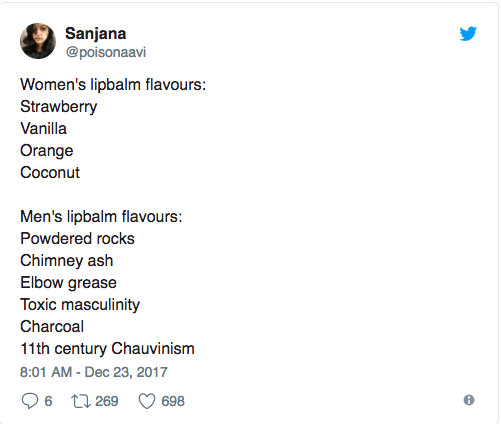
Task: Click the reply count 6
Action: pyautogui.click(x=48, y=401)
